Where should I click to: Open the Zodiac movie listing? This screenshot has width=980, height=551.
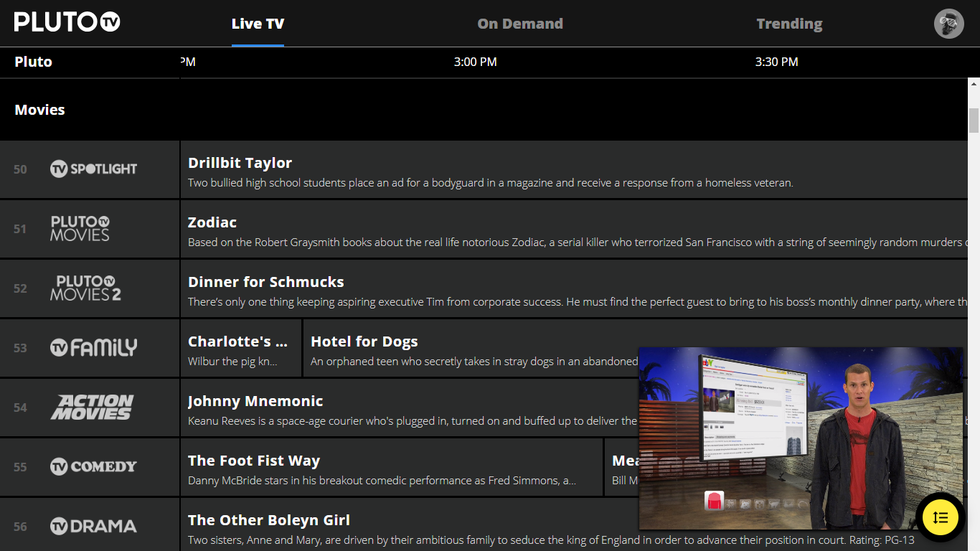point(574,229)
